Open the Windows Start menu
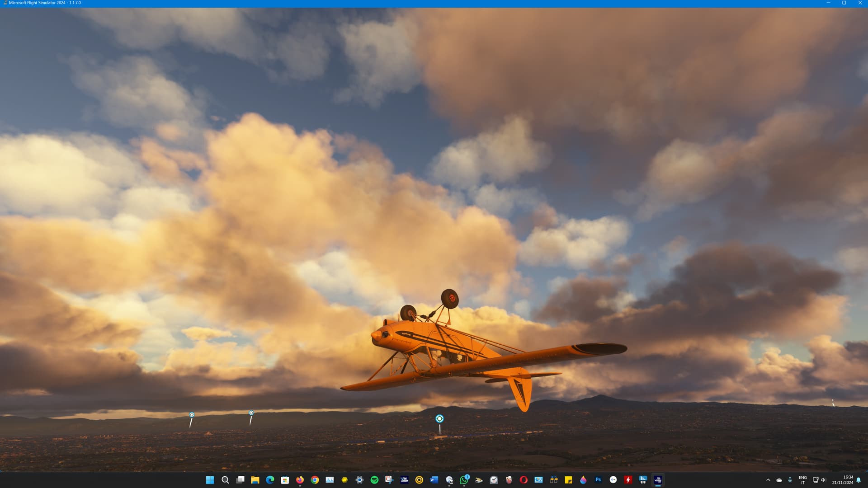Image resolution: width=868 pixels, height=488 pixels. click(210, 480)
